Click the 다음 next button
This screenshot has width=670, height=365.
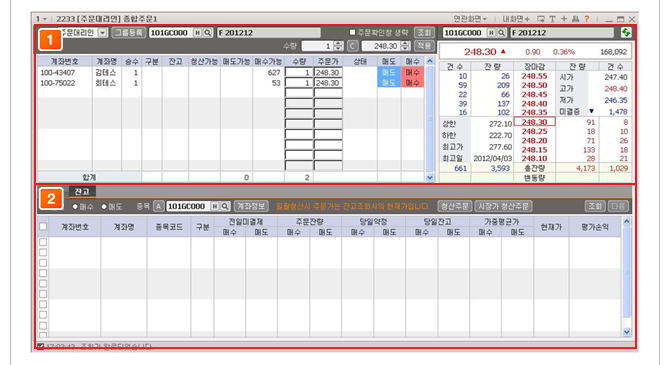617,206
